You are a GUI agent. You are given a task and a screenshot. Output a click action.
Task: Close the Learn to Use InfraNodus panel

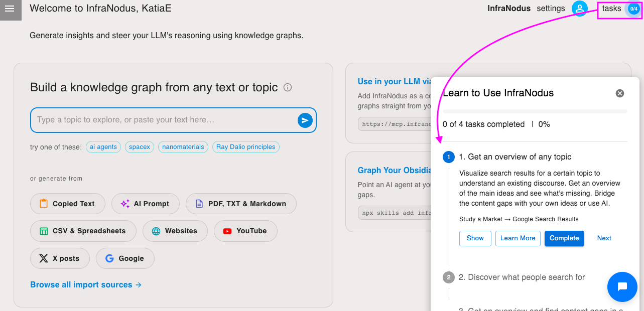pyautogui.click(x=620, y=93)
